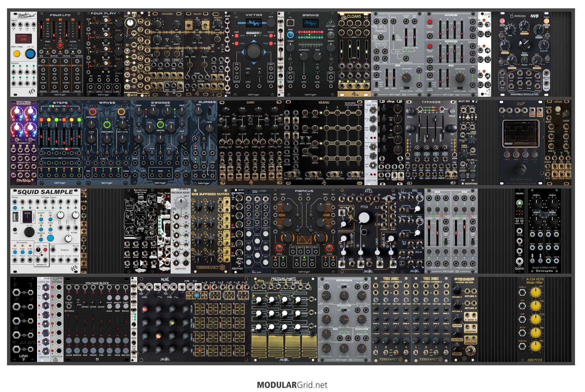Select the Pressure Points module title
The image size is (585, 392).
(284, 279)
